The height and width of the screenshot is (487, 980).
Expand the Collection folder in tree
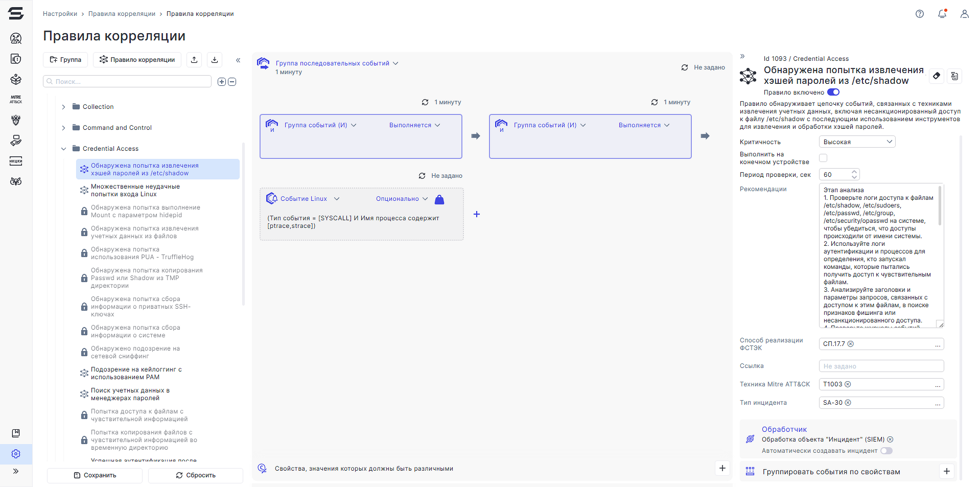click(63, 107)
